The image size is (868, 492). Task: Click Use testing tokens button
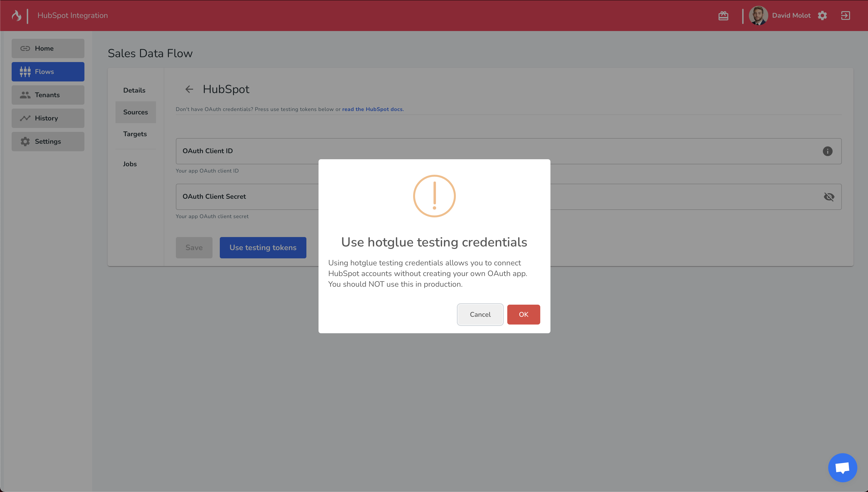pos(263,248)
